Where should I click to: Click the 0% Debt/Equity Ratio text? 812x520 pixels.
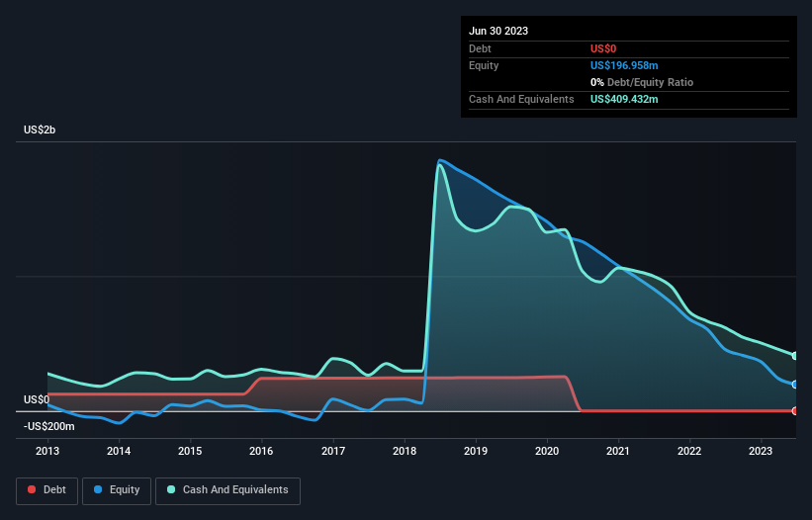(x=642, y=82)
